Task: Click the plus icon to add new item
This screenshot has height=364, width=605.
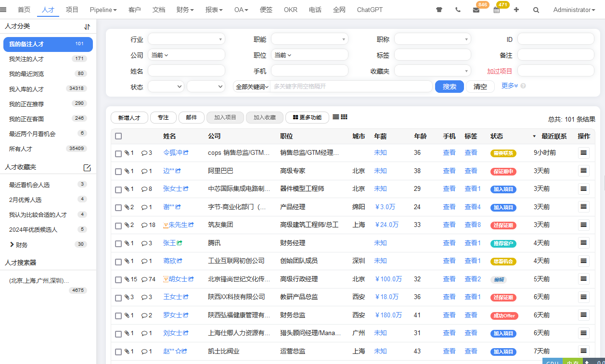Action: tap(516, 10)
